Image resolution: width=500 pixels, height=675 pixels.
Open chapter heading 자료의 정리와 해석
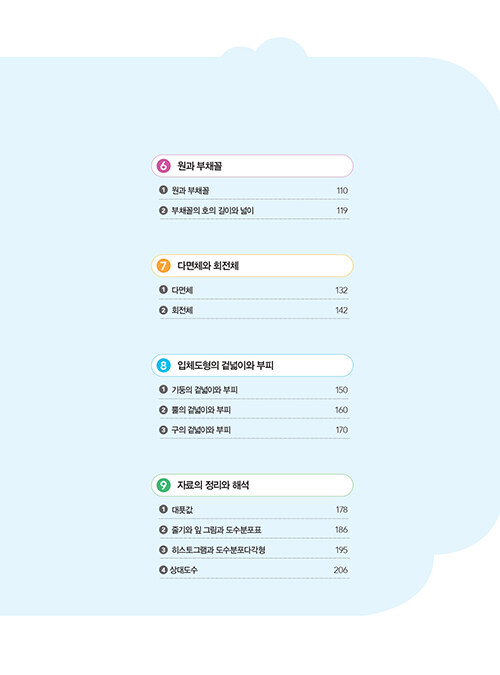pos(213,485)
